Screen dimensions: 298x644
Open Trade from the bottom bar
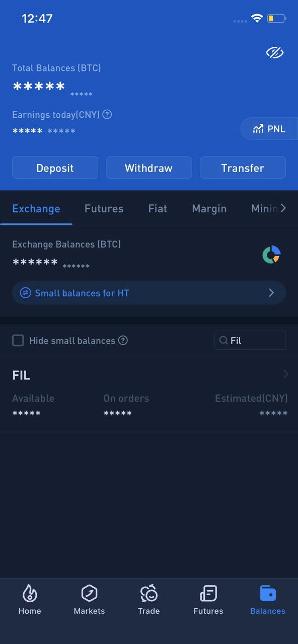149,600
